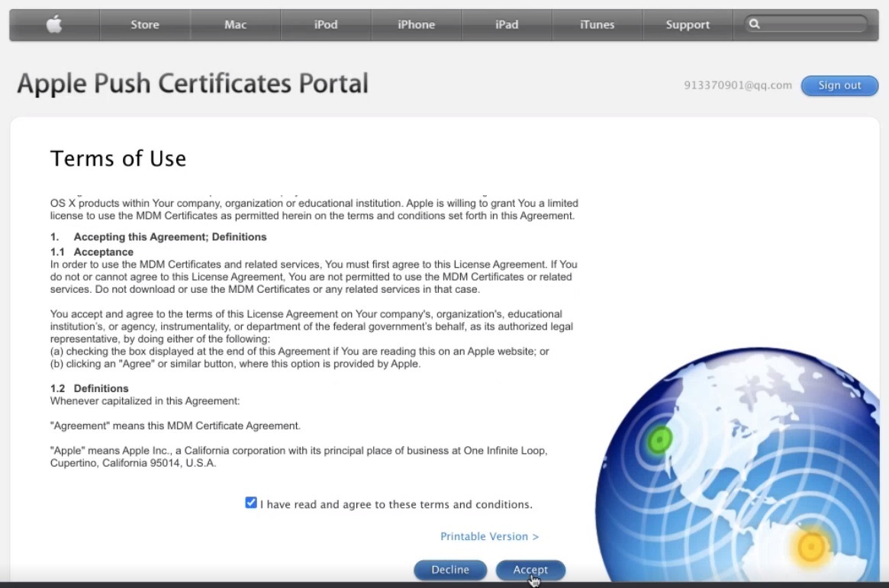Click the Decline button

pos(450,570)
